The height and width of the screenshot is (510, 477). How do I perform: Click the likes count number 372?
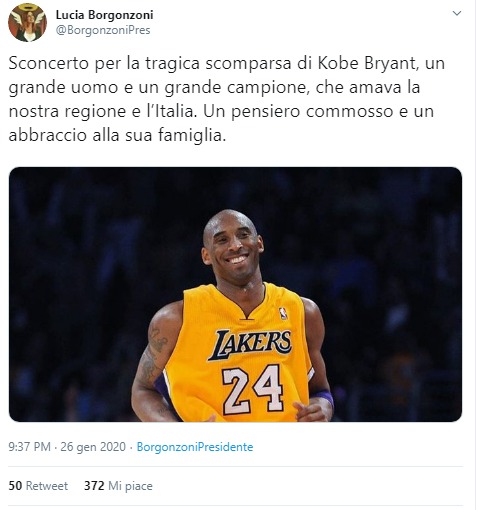coord(94,486)
